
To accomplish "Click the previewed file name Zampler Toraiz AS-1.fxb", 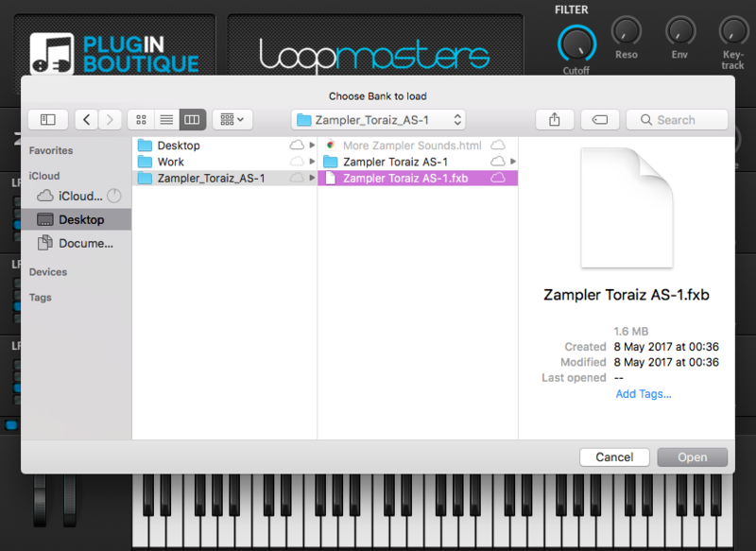I will point(627,295).
